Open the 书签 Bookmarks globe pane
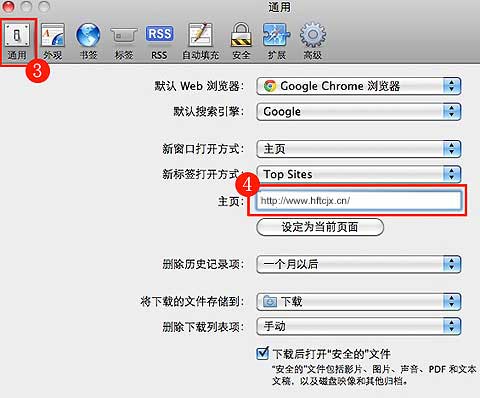480x398 pixels. [88, 42]
